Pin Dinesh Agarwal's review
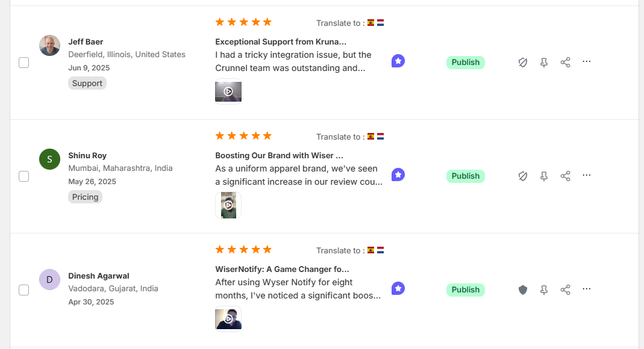The image size is (644, 349). (544, 290)
